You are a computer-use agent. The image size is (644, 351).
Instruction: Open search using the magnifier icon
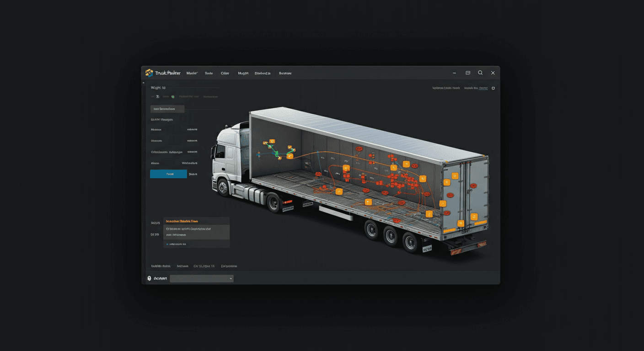(x=480, y=73)
